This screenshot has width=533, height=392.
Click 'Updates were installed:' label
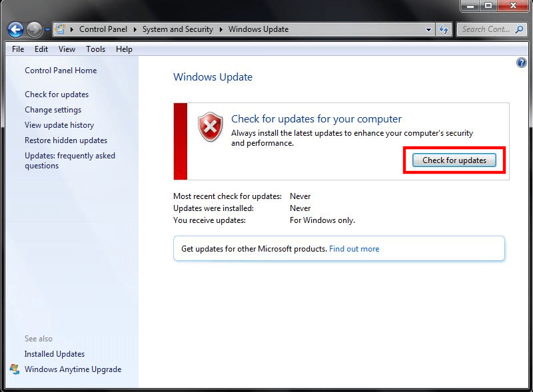213,208
